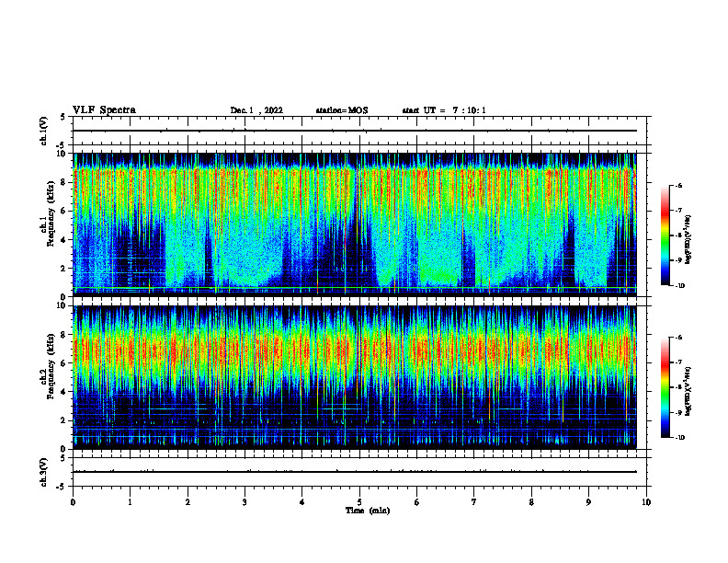Click the "-6" tick on ch.1 color bar
The image size is (728, 563).
point(679,186)
